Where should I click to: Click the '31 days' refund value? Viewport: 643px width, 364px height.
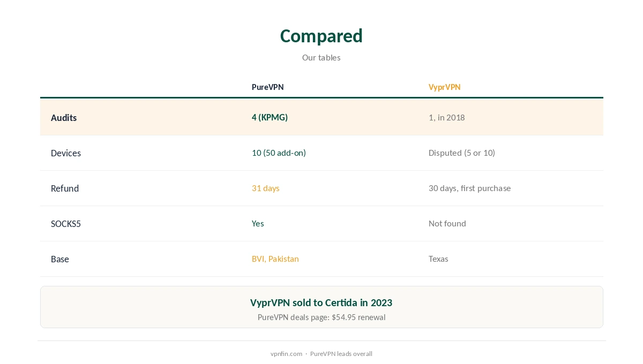tap(266, 188)
